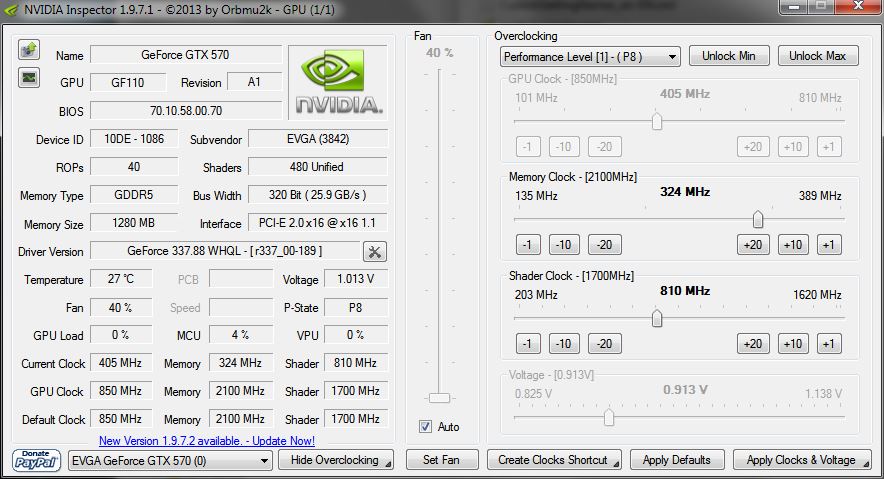Viewport: 884px width, 479px height.
Task: Click Apply Clocks & Voltage button
Action: 802,460
